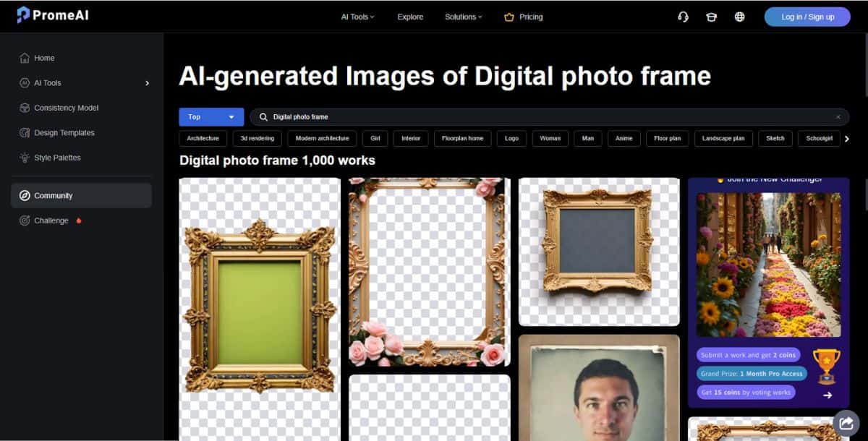The width and height of the screenshot is (868, 441).
Task: Click the Community compass icon
Action: click(25, 196)
